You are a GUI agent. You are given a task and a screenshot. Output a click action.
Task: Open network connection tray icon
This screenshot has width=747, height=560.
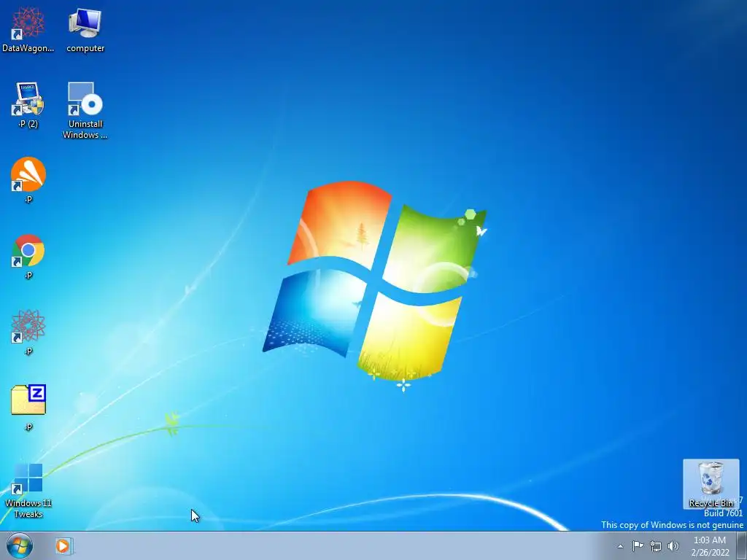[x=656, y=546]
